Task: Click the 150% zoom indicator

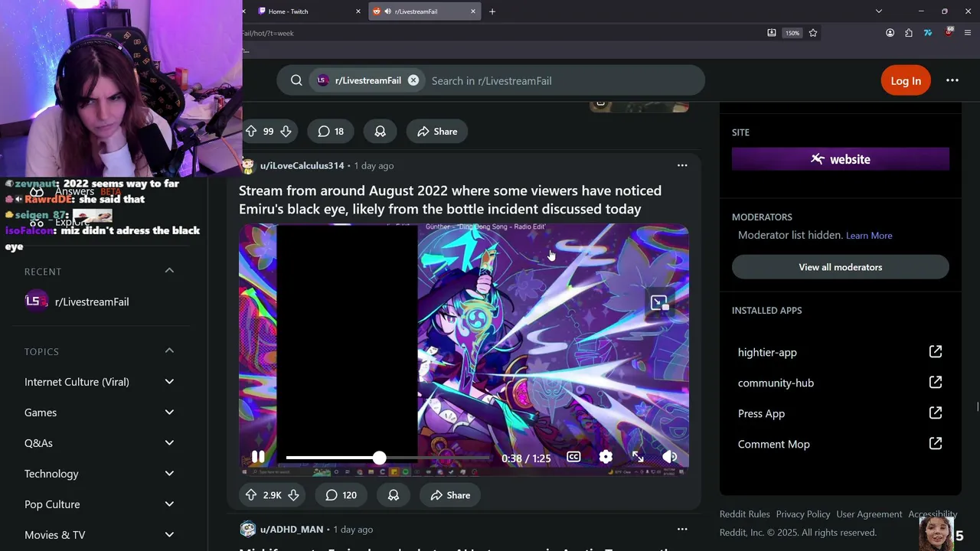Action: [792, 33]
